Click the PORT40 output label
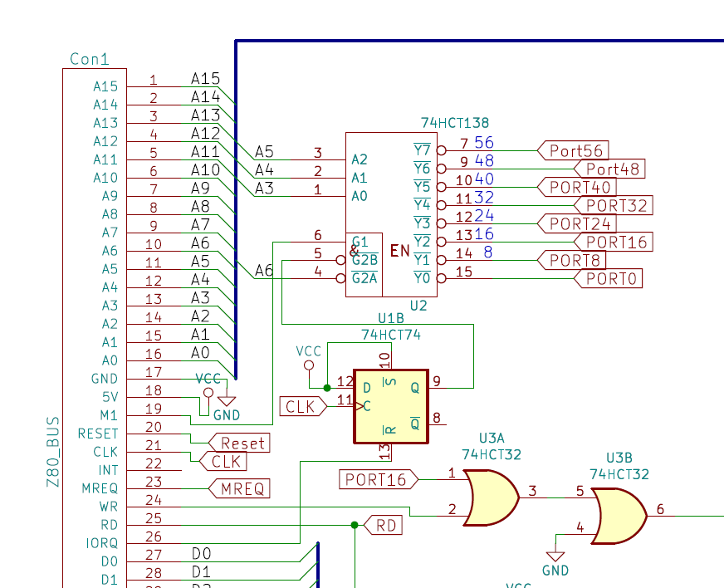 (x=574, y=187)
